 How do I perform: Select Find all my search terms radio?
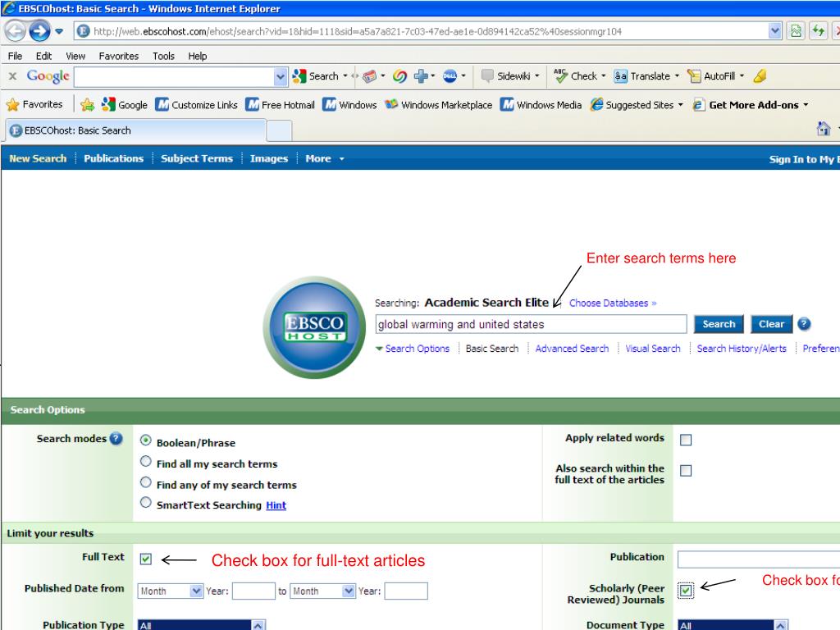tap(146, 461)
